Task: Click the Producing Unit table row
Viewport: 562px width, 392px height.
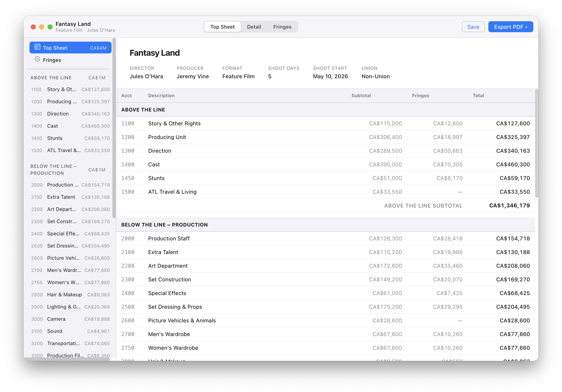Action: point(326,138)
